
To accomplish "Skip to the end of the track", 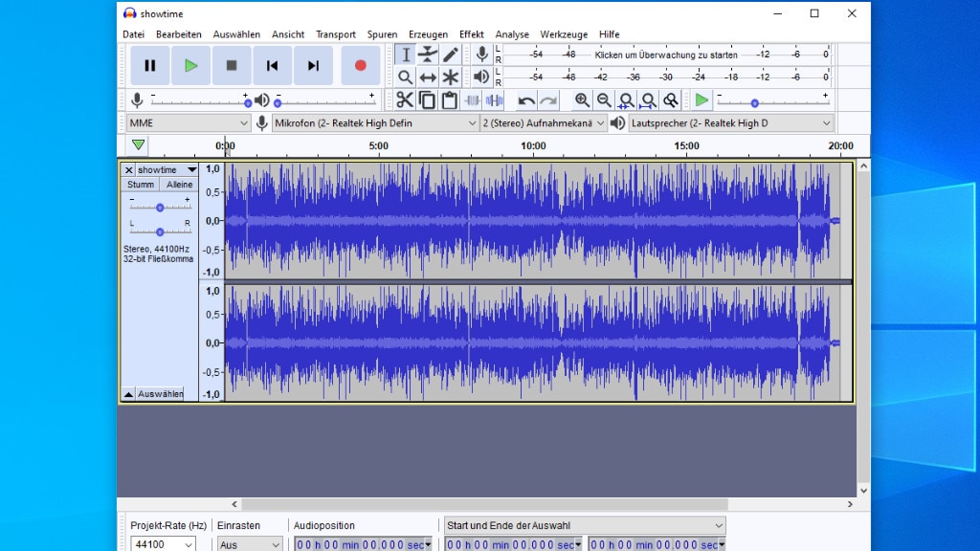I will point(313,66).
